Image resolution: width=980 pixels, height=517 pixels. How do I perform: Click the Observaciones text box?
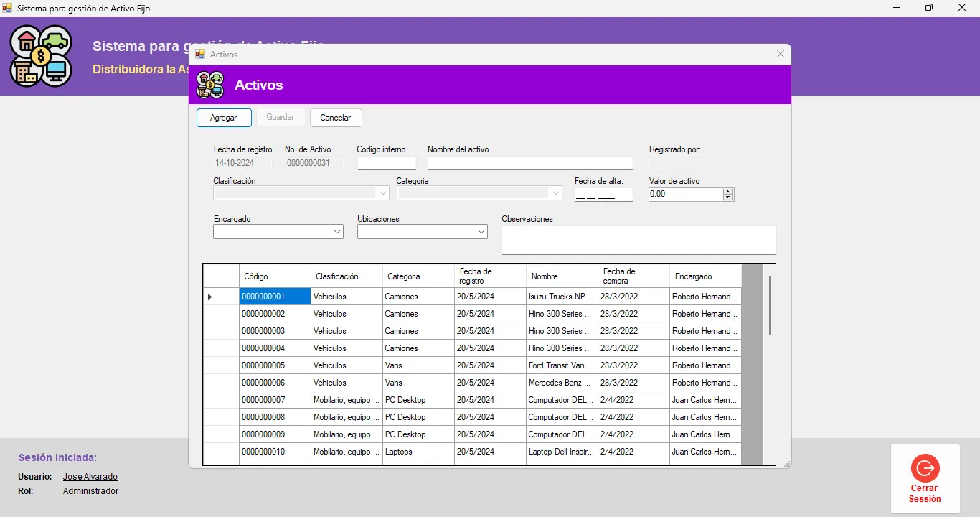[639, 240]
